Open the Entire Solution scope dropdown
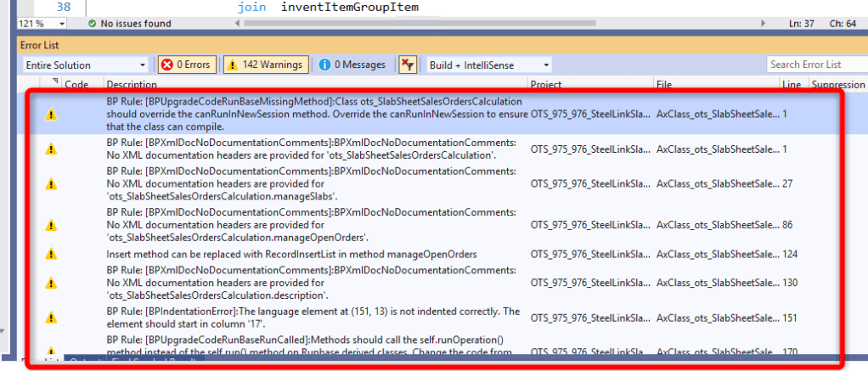Viewport: 868px width, 371px height. [x=85, y=65]
